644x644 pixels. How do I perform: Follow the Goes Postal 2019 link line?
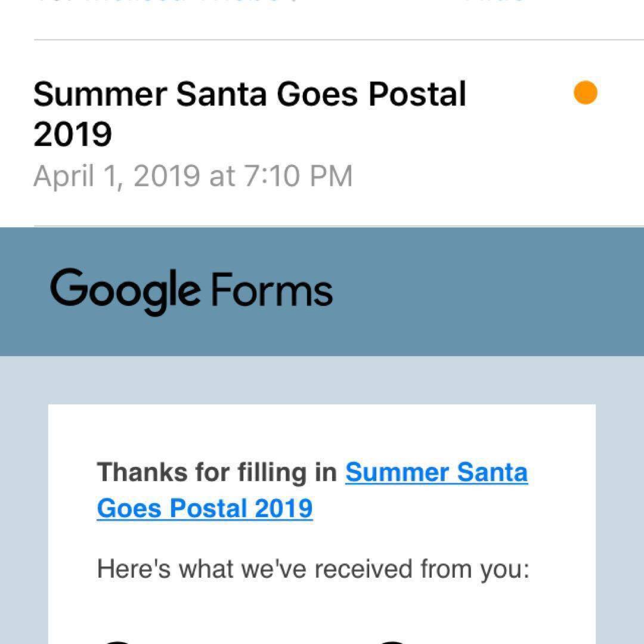click(x=205, y=509)
